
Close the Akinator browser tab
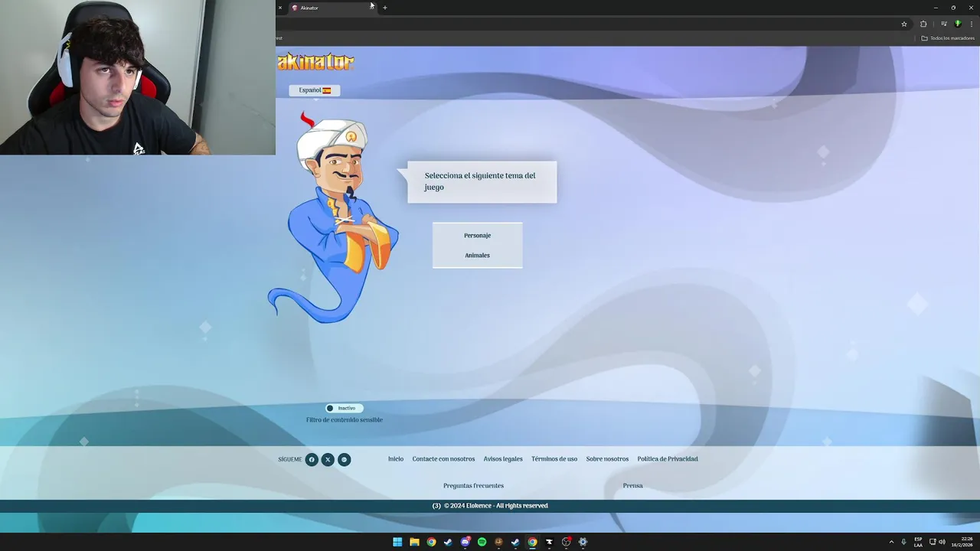[x=371, y=8]
